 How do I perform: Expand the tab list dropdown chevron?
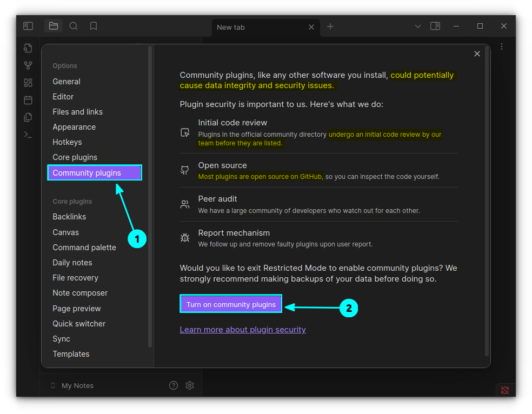(x=417, y=26)
